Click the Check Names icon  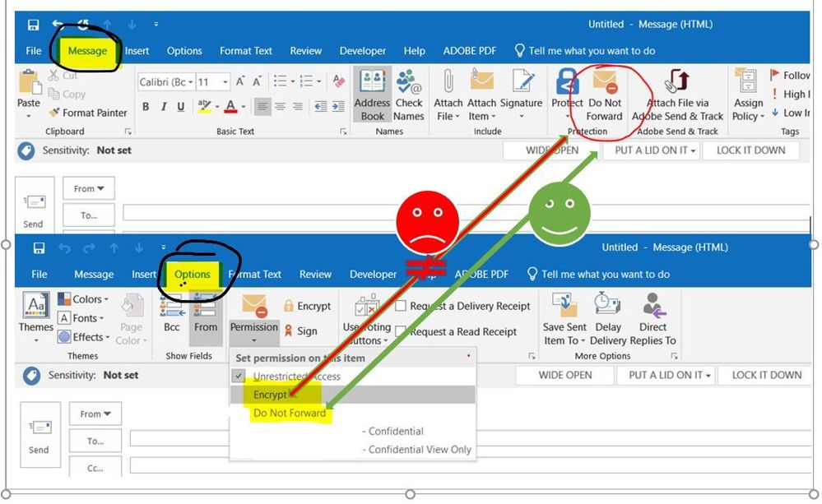pos(409,81)
